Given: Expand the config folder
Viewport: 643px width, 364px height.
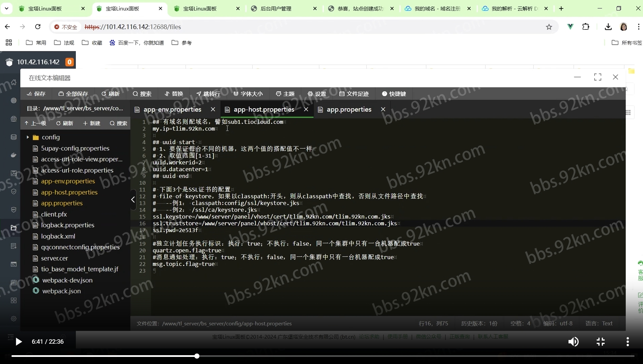Looking at the screenshot, I should click(28, 137).
